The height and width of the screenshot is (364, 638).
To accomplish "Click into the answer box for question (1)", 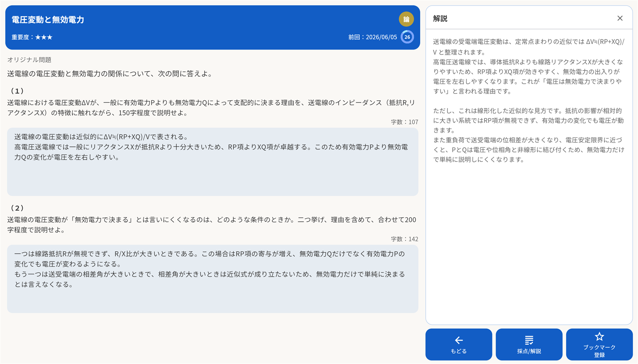I will pyautogui.click(x=213, y=162).
